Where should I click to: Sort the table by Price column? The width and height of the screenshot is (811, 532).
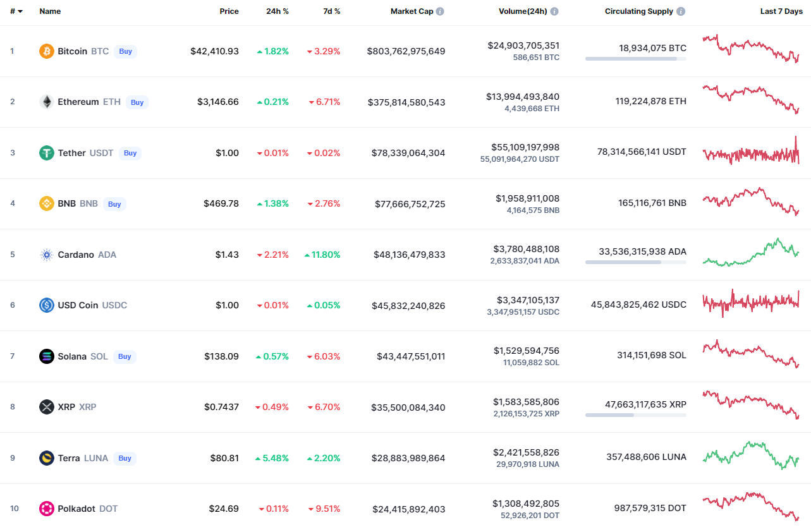(x=229, y=11)
